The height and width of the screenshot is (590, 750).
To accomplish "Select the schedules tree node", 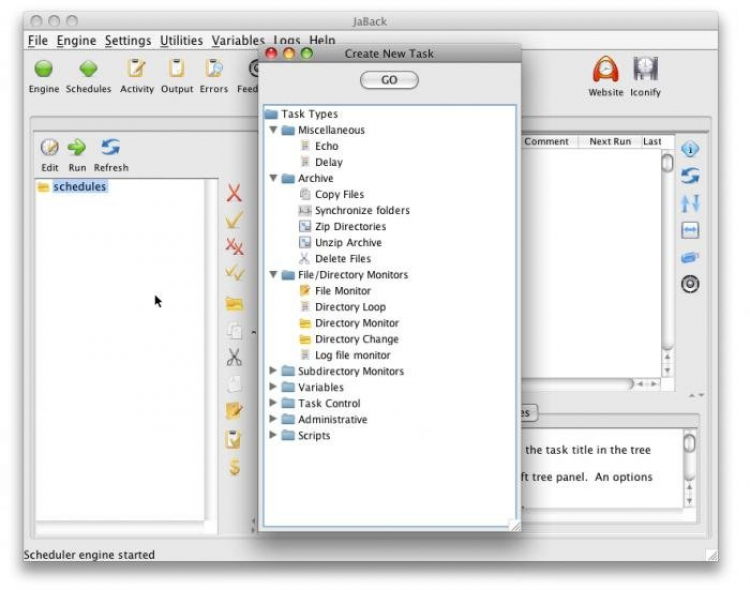I will pos(80,187).
